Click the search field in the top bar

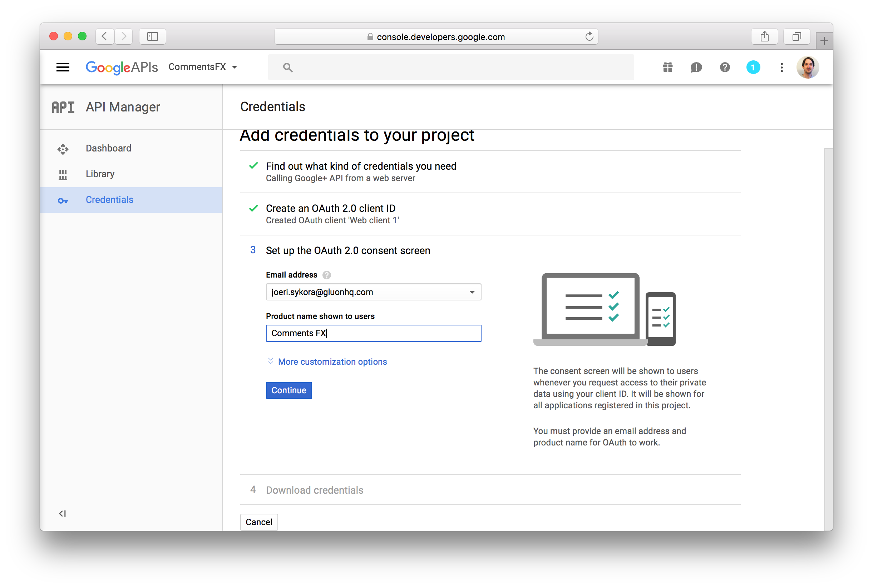[x=450, y=67]
